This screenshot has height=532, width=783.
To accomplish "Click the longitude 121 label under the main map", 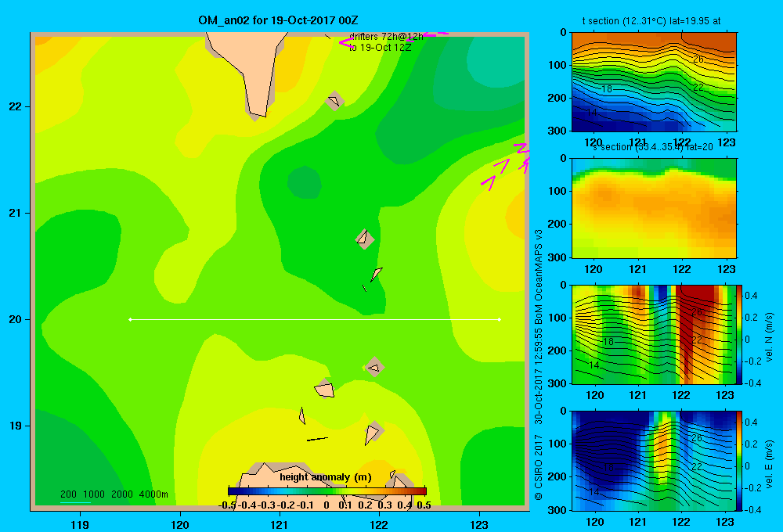I will (280, 524).
